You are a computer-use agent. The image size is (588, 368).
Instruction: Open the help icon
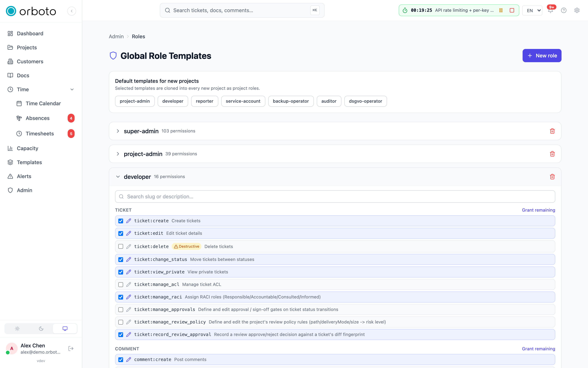click(x=563, y=10)
